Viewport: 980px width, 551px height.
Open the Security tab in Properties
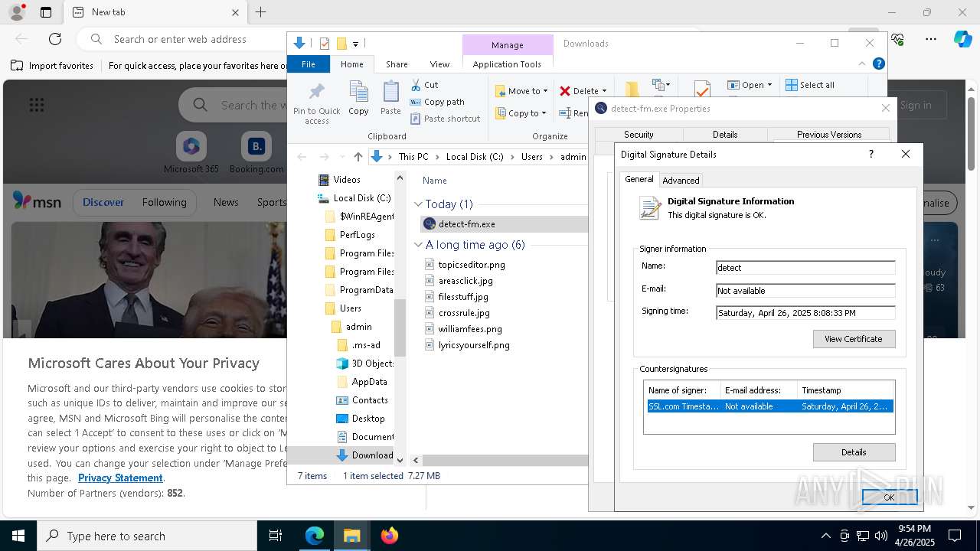coord(639,135)
